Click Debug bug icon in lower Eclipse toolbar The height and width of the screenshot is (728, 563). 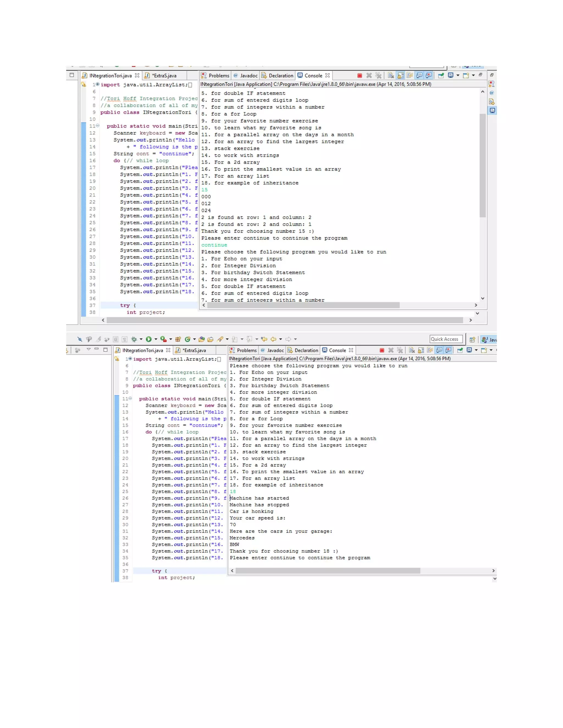(134, 339)
